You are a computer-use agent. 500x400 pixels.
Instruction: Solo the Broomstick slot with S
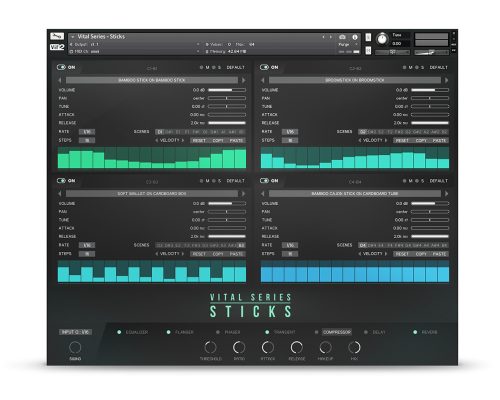(422, 67)
